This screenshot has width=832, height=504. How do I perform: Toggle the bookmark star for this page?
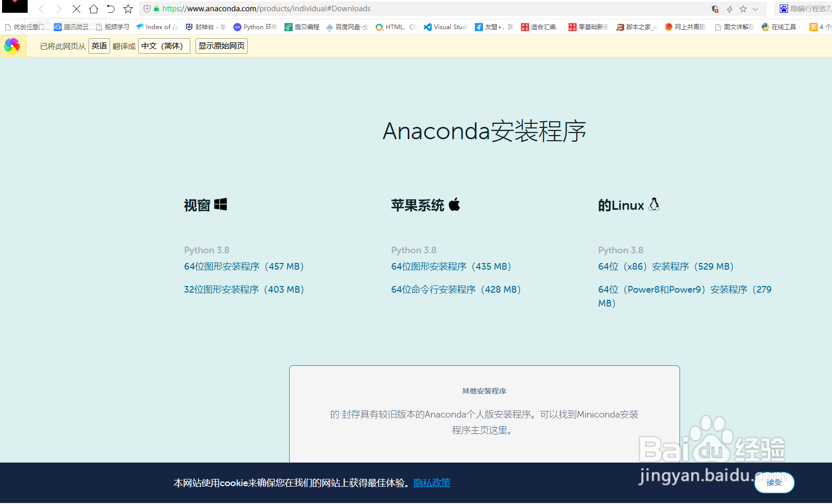pos(742,9)
